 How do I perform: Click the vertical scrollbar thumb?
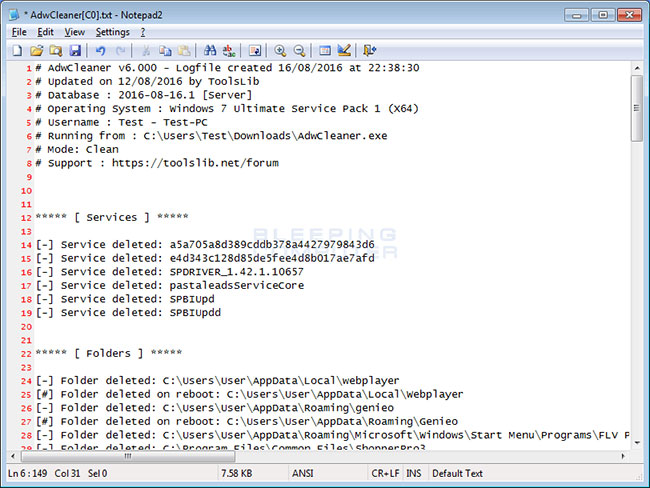[x=637, y=108]
